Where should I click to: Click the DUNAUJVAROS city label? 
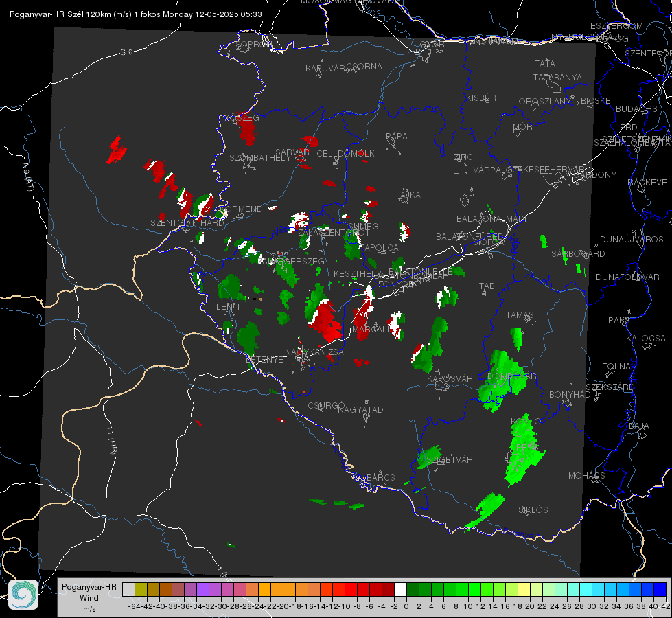pyautogui.click(x=632, y=240)
